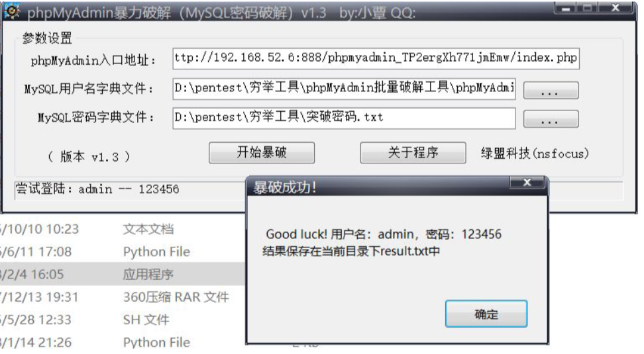
Task: Minimize the phpMyAdmin brute-force window
Action: point(566,8)
